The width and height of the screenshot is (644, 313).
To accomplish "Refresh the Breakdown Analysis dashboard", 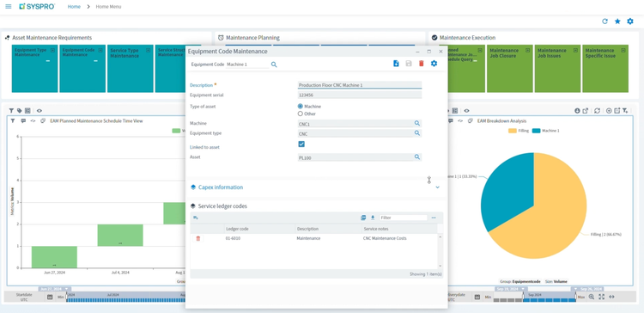I will pyautogui.click(x=597, y=111).
